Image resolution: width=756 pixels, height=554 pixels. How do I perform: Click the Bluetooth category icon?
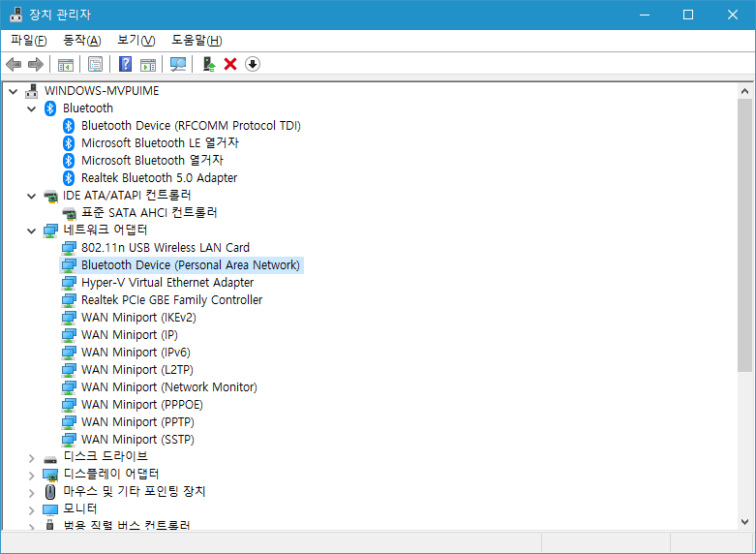(x=50, y=108)
